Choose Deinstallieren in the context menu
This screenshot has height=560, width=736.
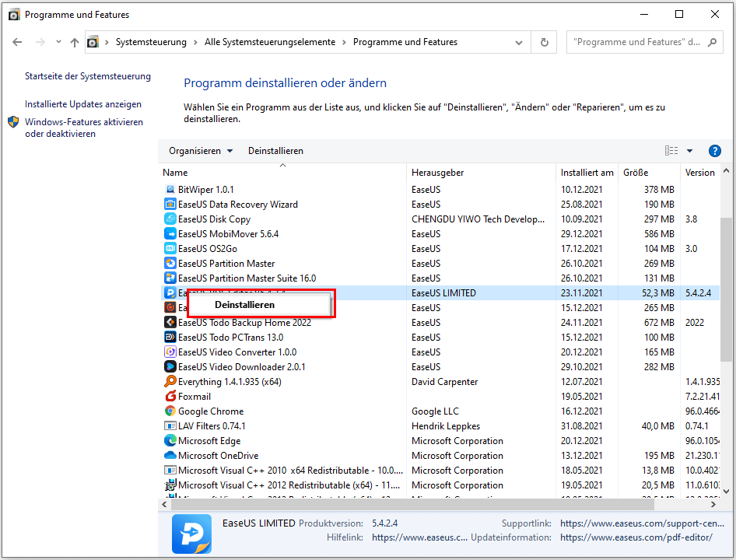(x=244, y=305)
